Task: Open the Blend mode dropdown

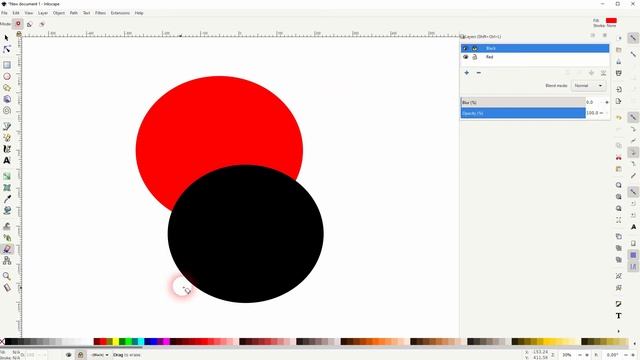Action: coord(588,86)
